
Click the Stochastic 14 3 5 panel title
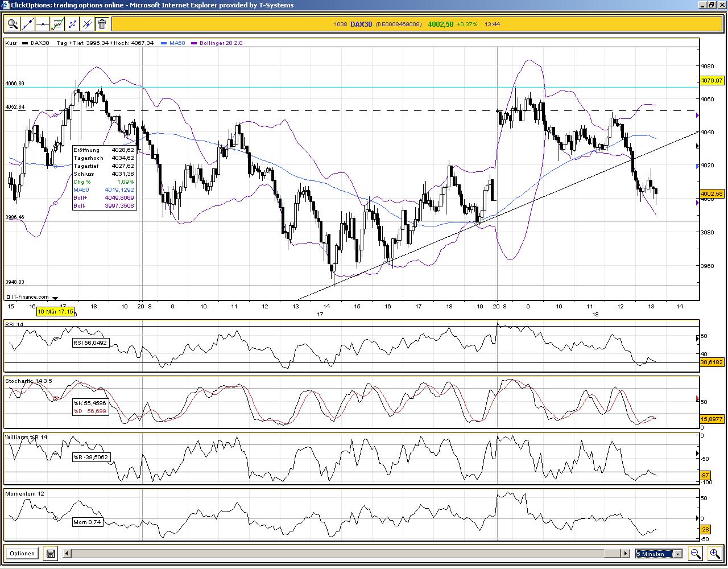28,381
